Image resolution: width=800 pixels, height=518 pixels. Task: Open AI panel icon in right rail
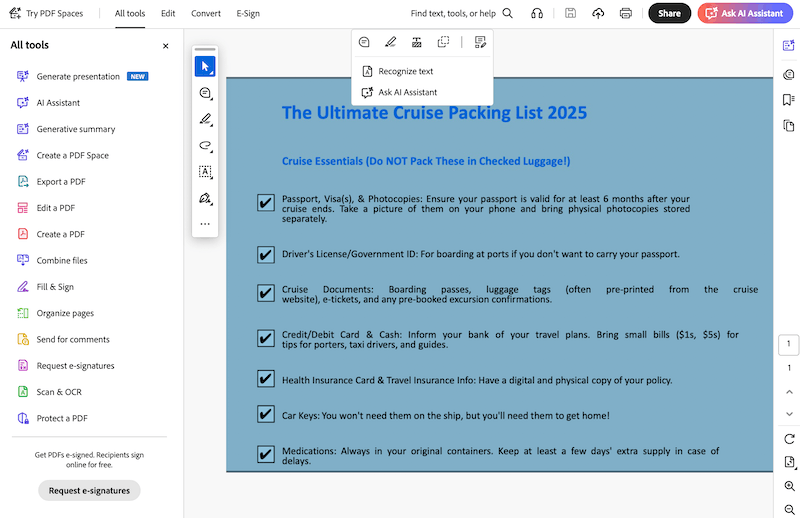(x=789, y=46)
